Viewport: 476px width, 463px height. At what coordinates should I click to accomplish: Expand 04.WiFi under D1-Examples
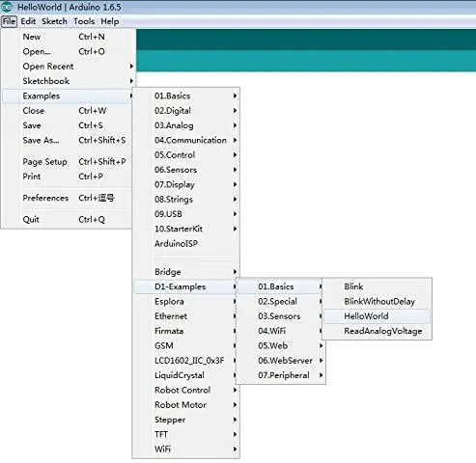click(281, 331)
